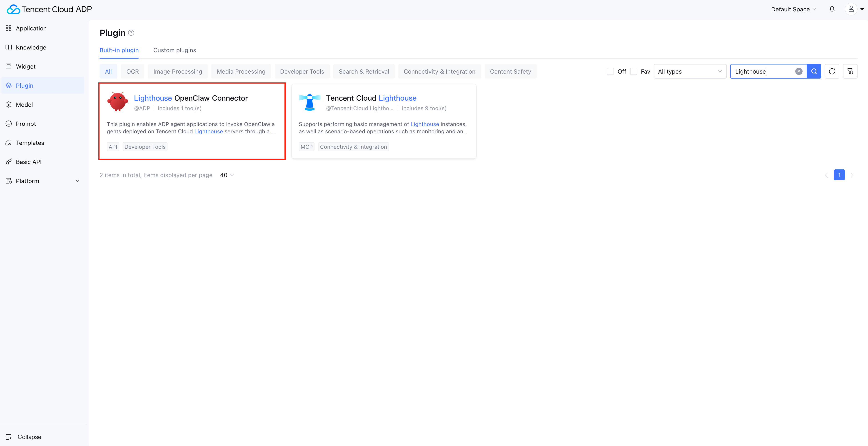Open Lighthouse OpenClaw Connector plugin title
This screenshot has height=446, width=868.
(x=191, y=98)
